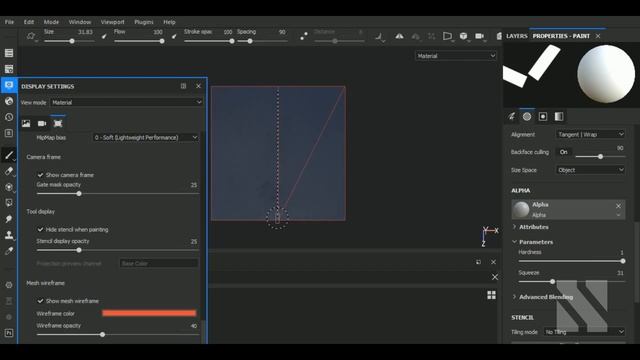Viewport: 640px width, 360px height.
Task: Click the perspective view toolbar icon
Action: pyautogui.click(x=447, y=36)
